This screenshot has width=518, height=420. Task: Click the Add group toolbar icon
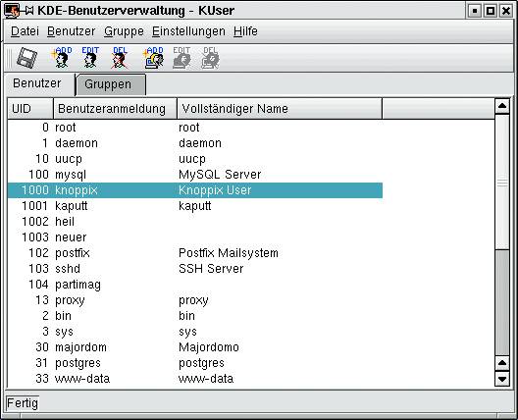[154, 58]
